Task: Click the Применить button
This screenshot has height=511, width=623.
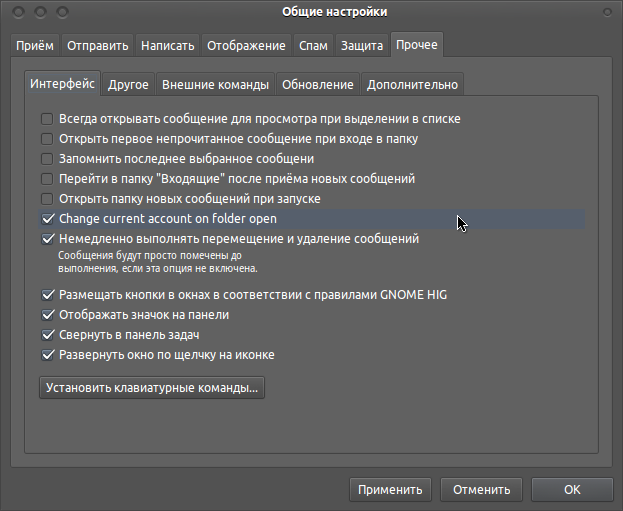Action: point(390,490)
